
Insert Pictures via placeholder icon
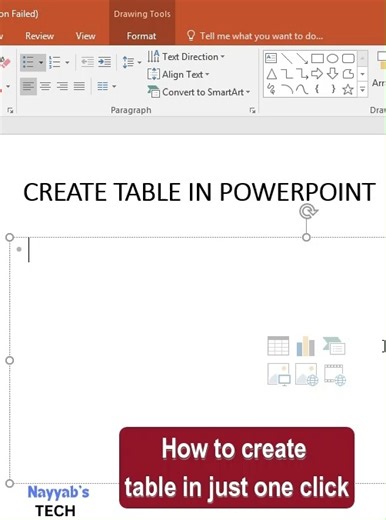coord(279,374)
